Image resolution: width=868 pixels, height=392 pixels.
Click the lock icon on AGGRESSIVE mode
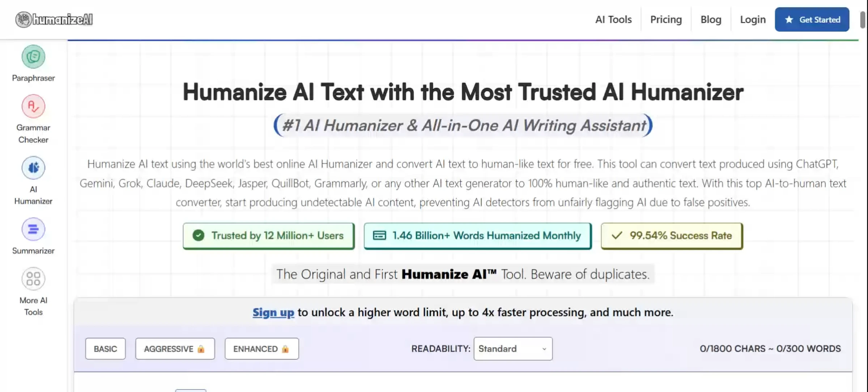(201, 349)
